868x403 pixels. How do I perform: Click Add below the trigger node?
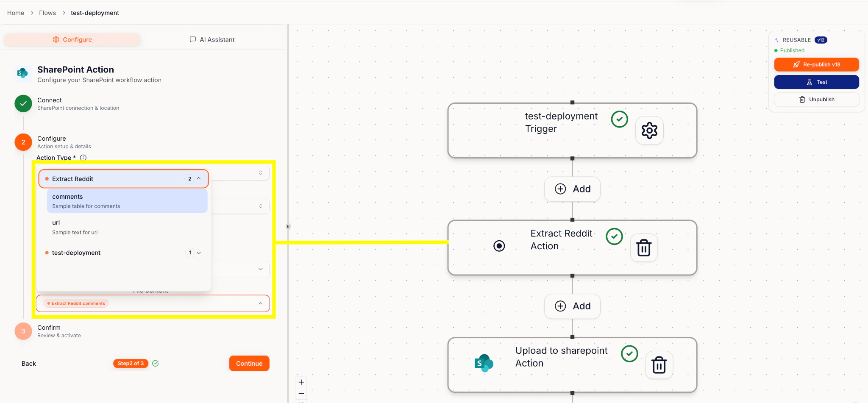pos(572,189)
